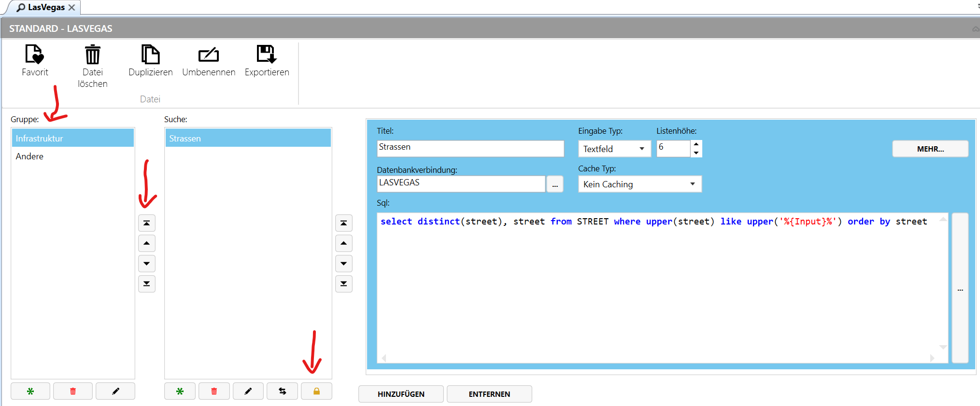
Task: Move group to bottom of Gruppe list
Action: [x=147, y=284]
